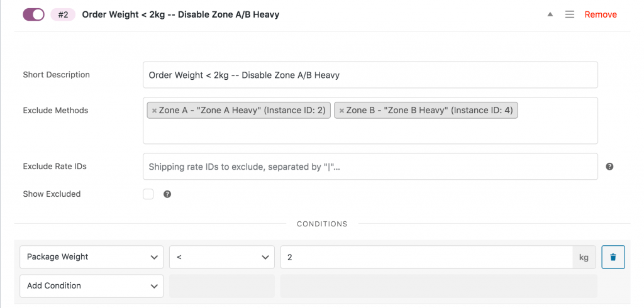
Task: Click the rule title Order Weight < 2kg
Action: click(180, 14)
